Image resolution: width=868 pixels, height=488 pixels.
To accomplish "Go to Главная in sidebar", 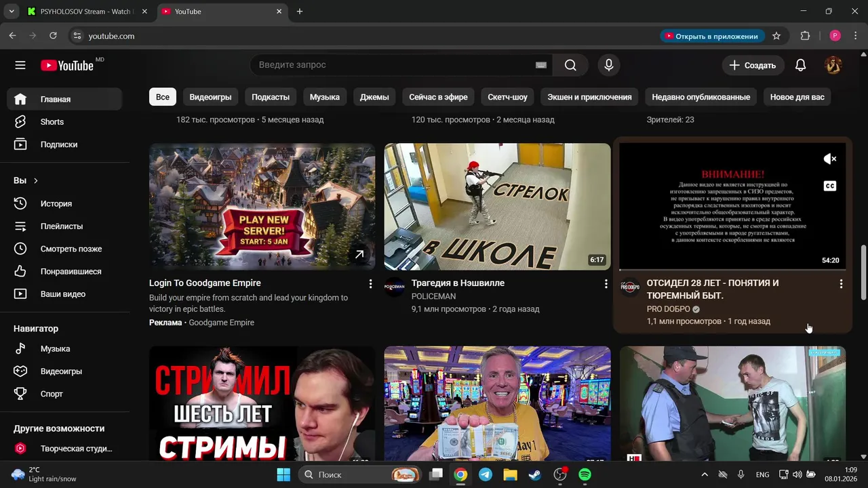I will 64,99.
